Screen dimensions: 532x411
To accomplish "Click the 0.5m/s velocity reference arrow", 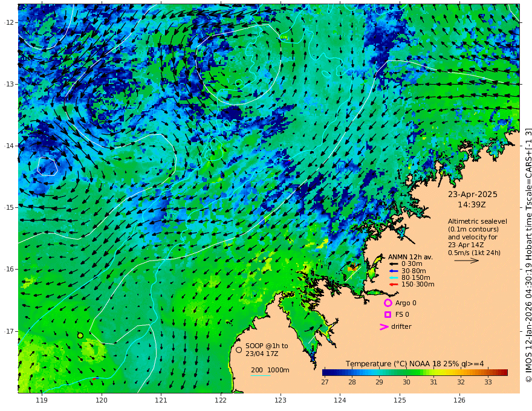I will pos(467,261).
